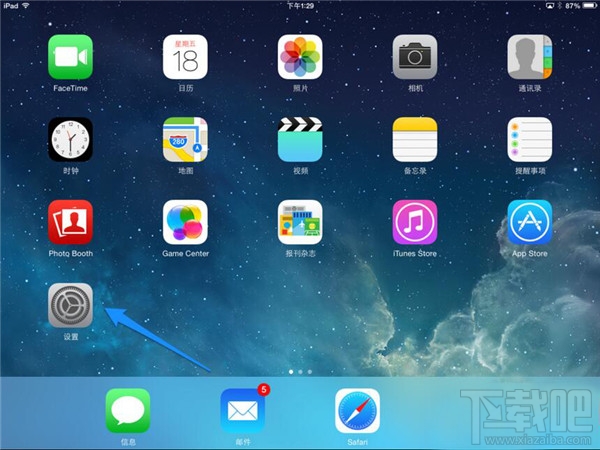
Task: Tap the 设置 label under Settings
Action: click(71, 336)
